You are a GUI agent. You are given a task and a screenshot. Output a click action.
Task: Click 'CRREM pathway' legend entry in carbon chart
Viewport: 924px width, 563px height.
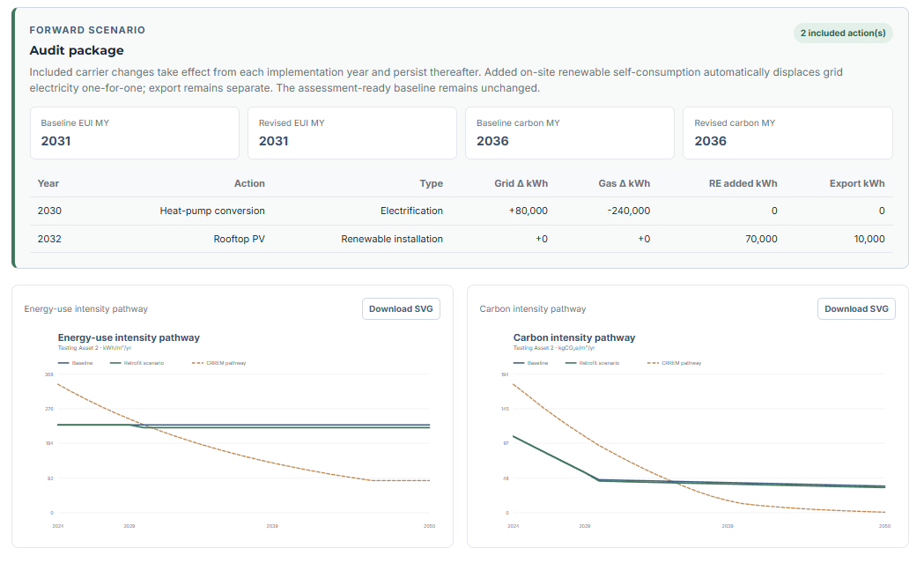674,363
